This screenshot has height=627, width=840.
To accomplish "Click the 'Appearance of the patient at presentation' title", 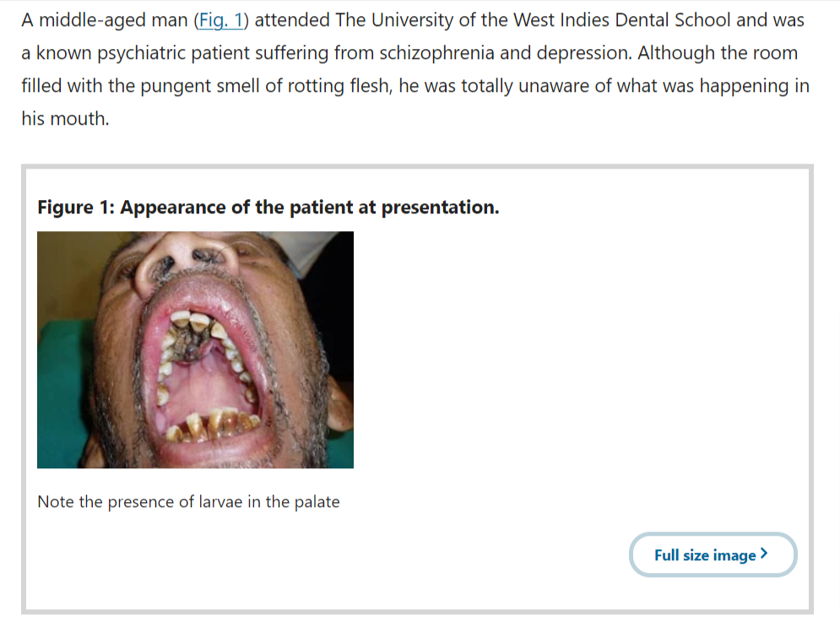I will pos(309,208).
